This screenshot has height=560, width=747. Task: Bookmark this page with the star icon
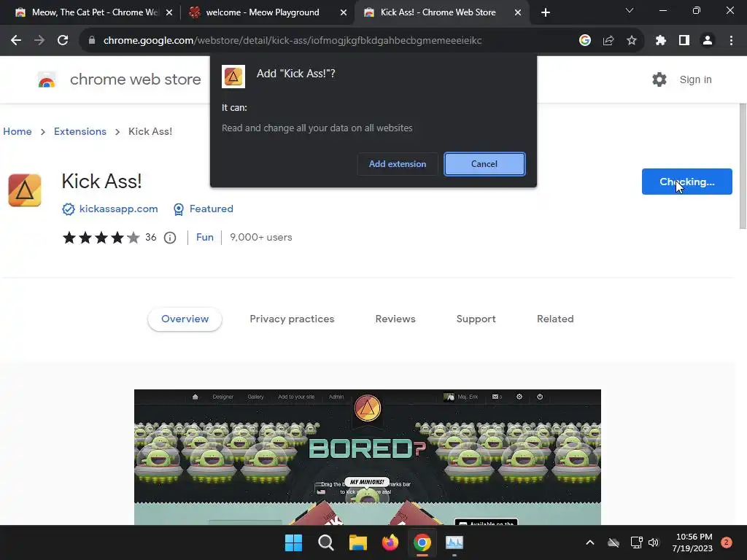click(x=631, y=41)
